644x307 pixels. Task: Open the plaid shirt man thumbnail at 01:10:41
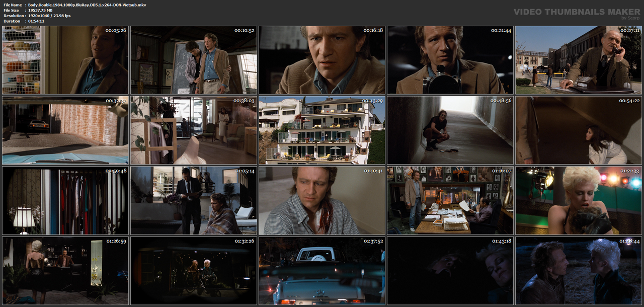click(322, 200)
